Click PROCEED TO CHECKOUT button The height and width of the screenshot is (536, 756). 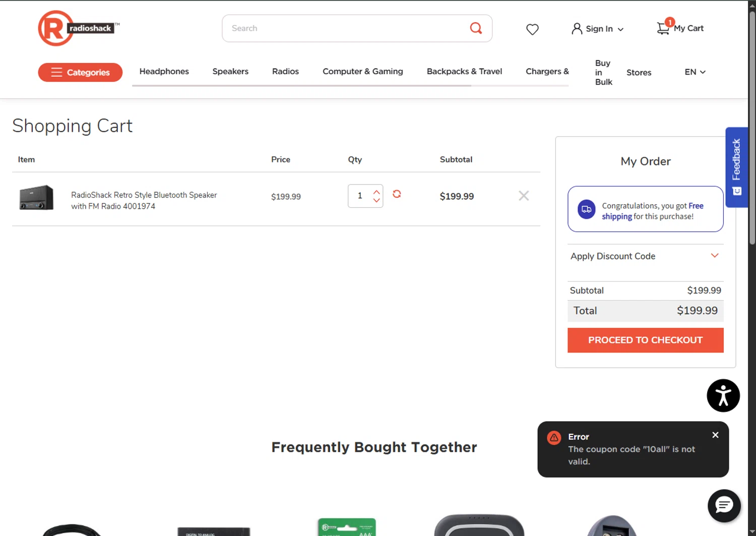pyautogui.click(x=646, y=340)
